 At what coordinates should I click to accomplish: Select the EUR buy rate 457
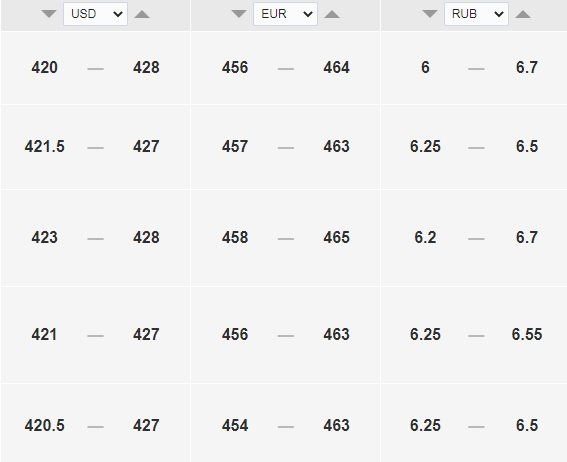click(235, 146)
